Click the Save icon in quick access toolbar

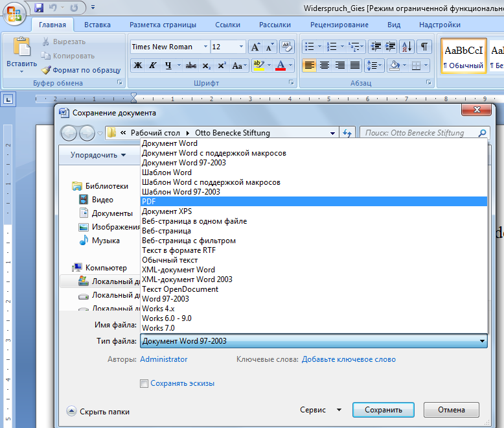(x=39, y=7)
